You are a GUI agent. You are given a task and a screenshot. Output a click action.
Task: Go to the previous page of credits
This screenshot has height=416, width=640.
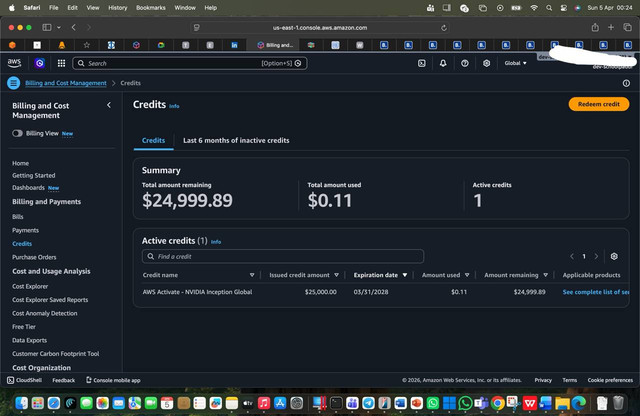click(x=572, y=256)
